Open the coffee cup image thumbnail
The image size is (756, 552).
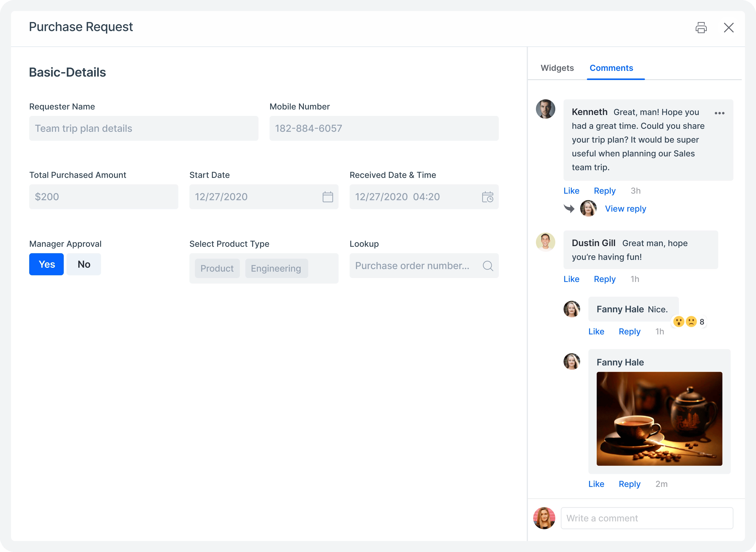(659, 419)
